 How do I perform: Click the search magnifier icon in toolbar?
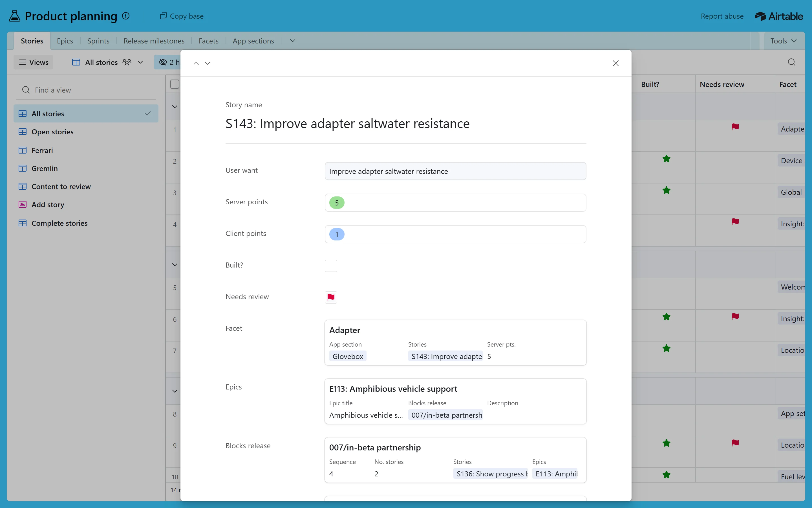pyautogui.click(x=791, y=62)
